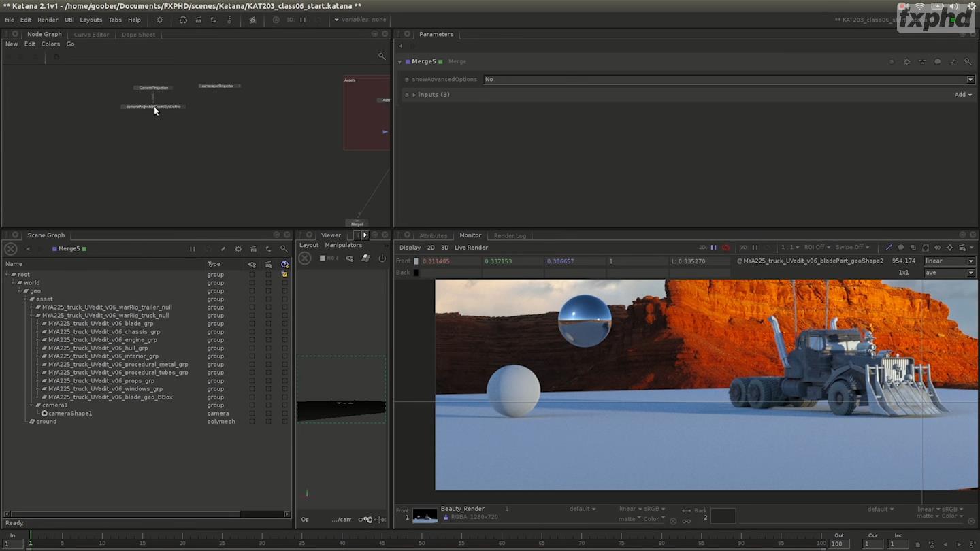Open Manipulators menu in Viewer
Viewport: 980px width, 551px height.
coord(343,245)
